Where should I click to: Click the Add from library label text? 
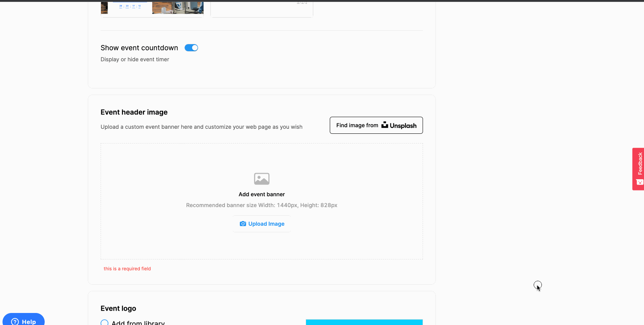click(x=138, y=323)
